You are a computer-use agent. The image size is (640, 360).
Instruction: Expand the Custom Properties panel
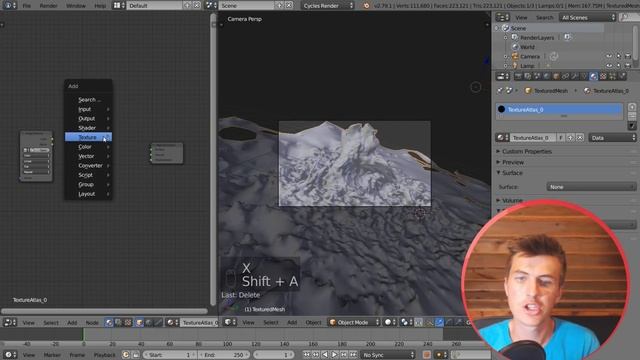tap(527, 151)
